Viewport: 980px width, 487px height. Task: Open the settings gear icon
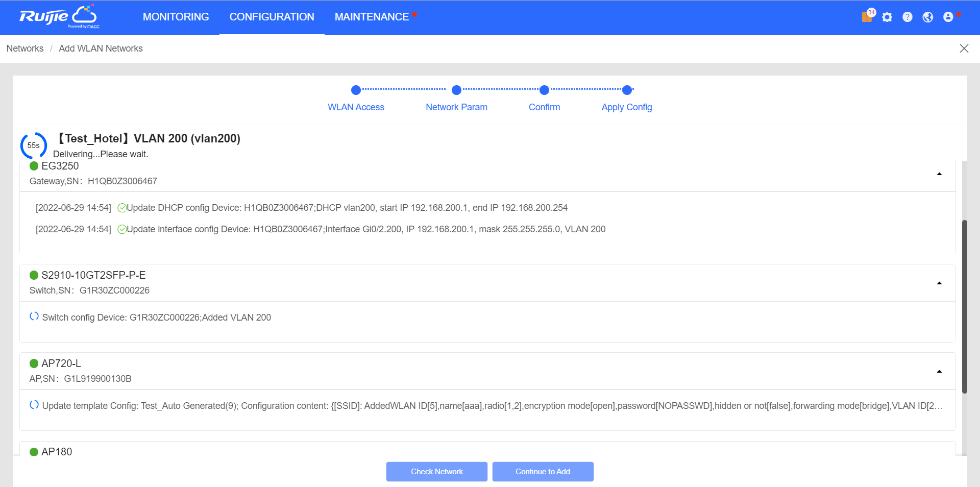click(x=887, y=17)
